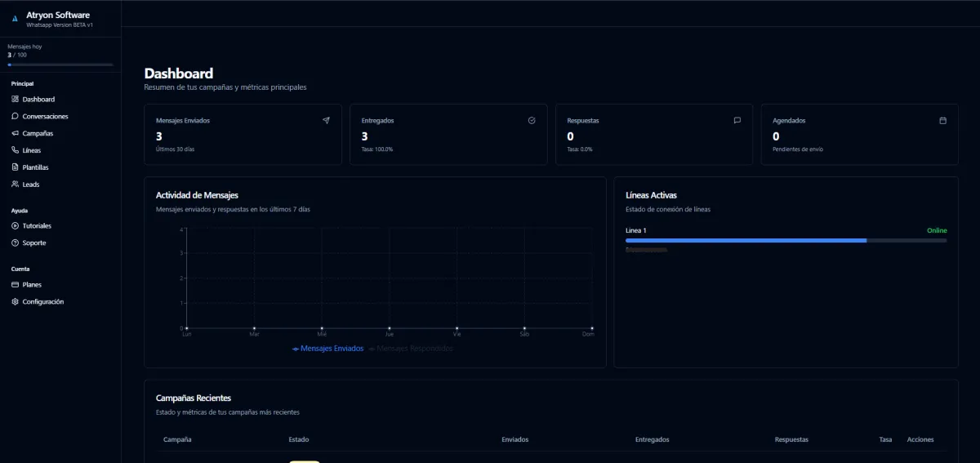The width and height of the screenshot is (980, 463).
Task: Click the Mensajes Enviados paper plane icon
Action: tap(326, 120)
